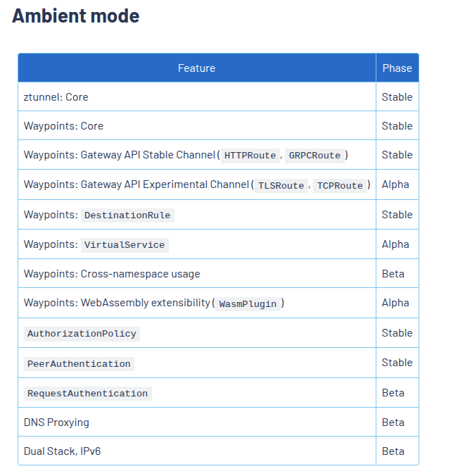Click "Stable" phase in the PeerAuthentication row

click(x=397, y=363)
